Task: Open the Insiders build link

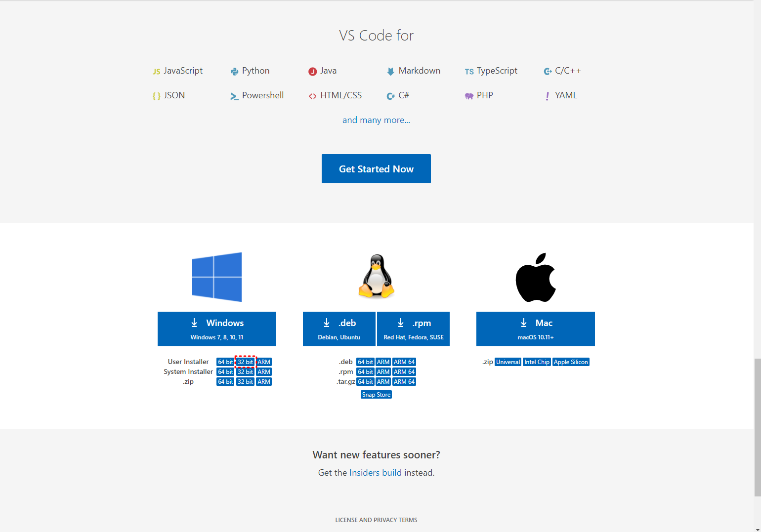Action: point(376,473)
